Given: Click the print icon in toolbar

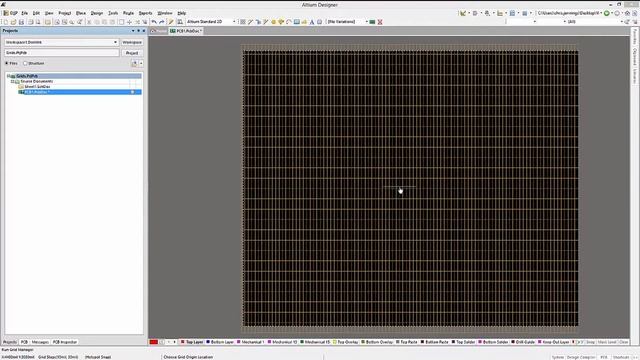Looking at the screenshot, I should pyautogui.click(x=31, y=22).
